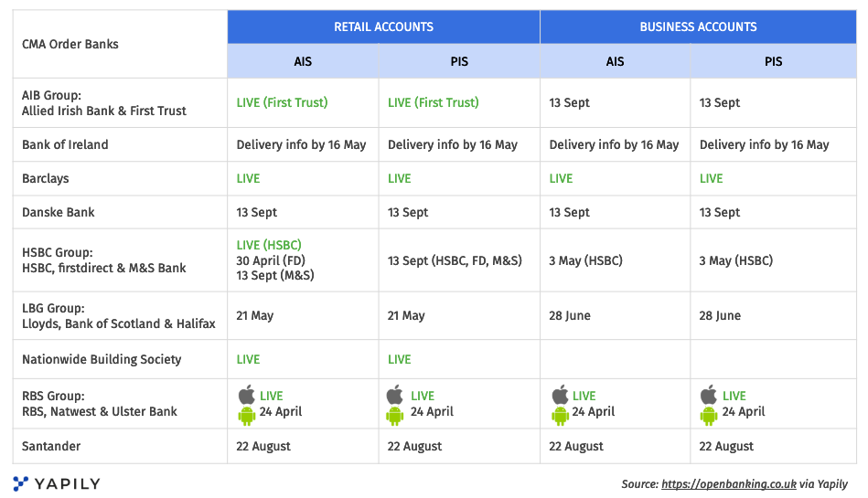The height and width of the screenshot is (498, 868).
Task: Select the 'Santander' row label
Action: click(51, 446)
